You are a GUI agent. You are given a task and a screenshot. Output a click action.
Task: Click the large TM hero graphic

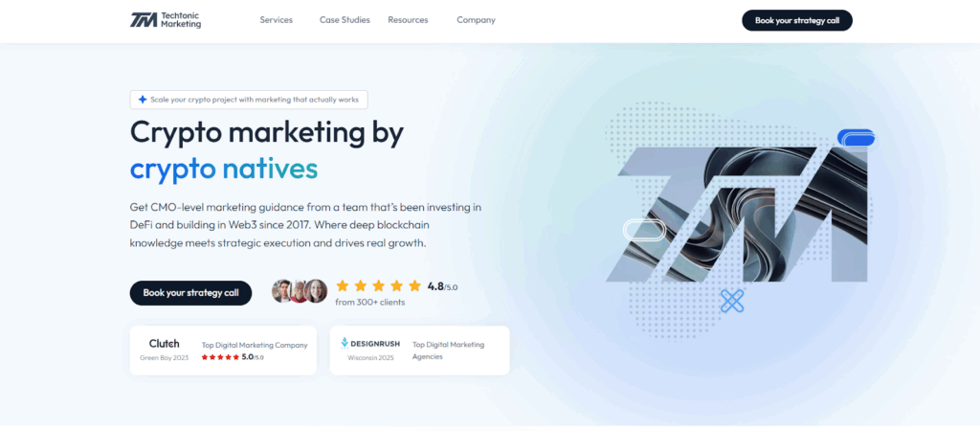click(x=742, y=214)
